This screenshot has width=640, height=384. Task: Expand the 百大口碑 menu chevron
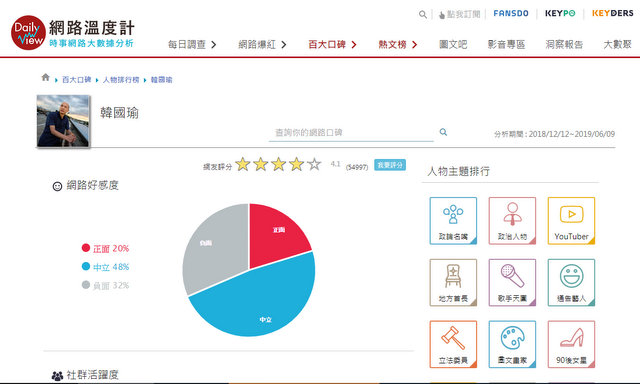click(x=354, y=44)
